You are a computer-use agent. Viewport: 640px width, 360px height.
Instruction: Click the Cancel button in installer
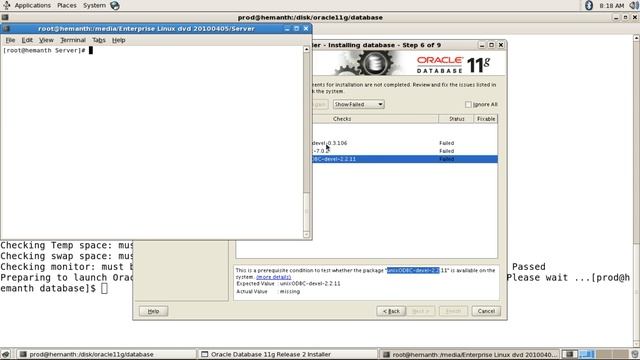(486, 311)
